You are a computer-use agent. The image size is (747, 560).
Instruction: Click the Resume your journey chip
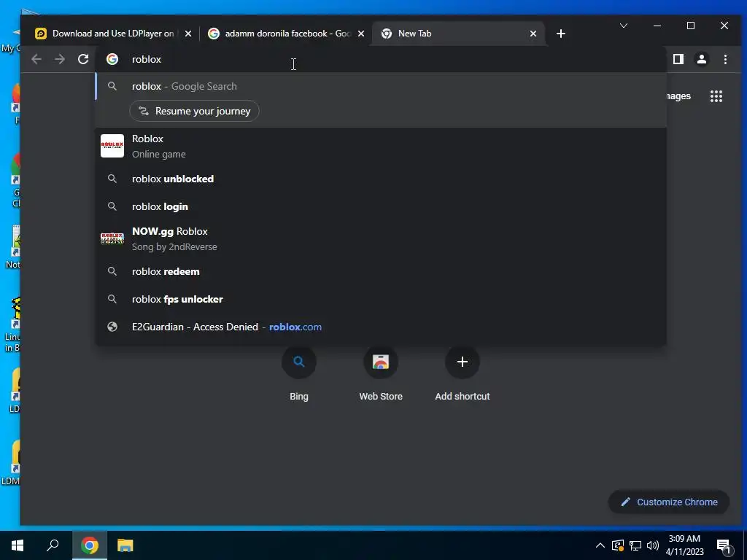coord(194,111)
